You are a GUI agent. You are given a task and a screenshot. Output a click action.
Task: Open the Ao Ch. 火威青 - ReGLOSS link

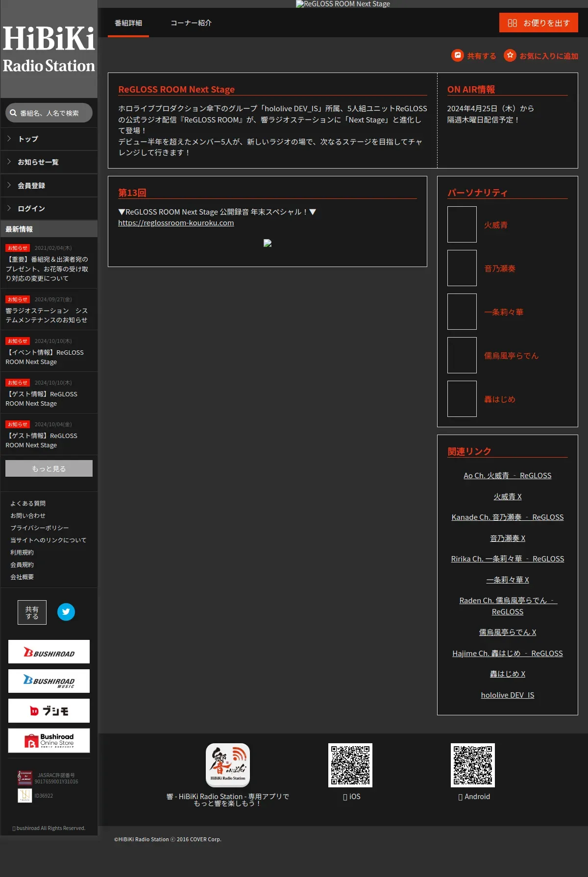(x=508, y=475)
